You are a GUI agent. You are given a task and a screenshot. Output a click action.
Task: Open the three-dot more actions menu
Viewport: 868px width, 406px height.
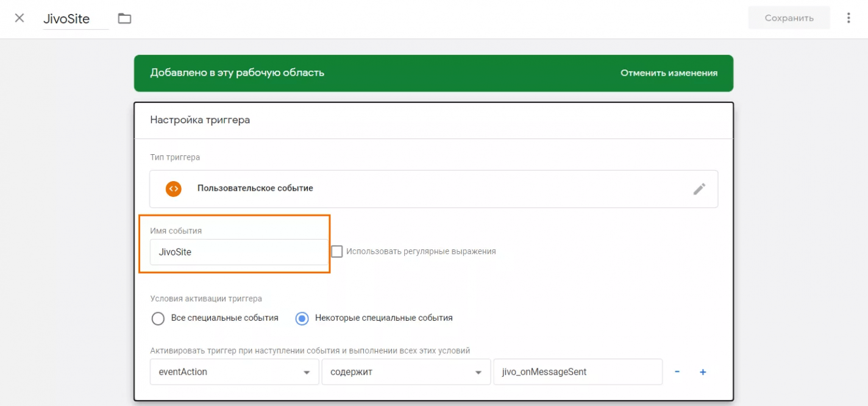848,18
